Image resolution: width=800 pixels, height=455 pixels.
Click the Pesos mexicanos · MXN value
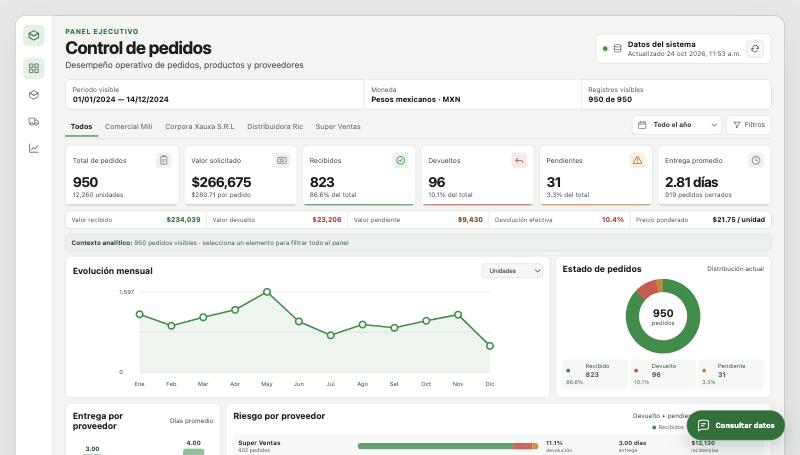tap(416, 99)
